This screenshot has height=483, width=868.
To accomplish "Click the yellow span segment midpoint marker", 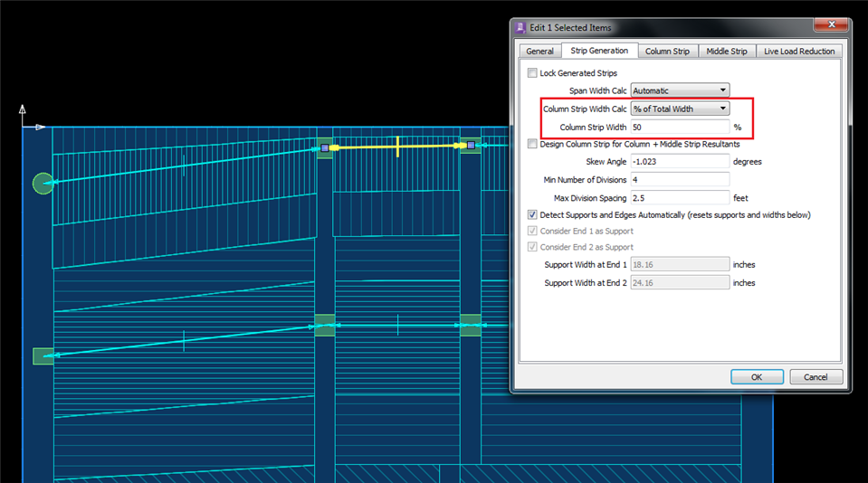I will 397,146.
